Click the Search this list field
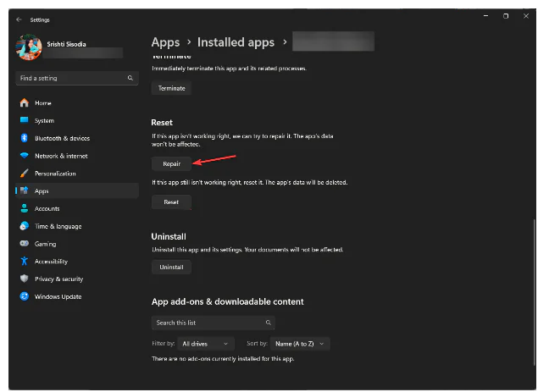Viewport: 549px width, 392px height. (213, 323)
